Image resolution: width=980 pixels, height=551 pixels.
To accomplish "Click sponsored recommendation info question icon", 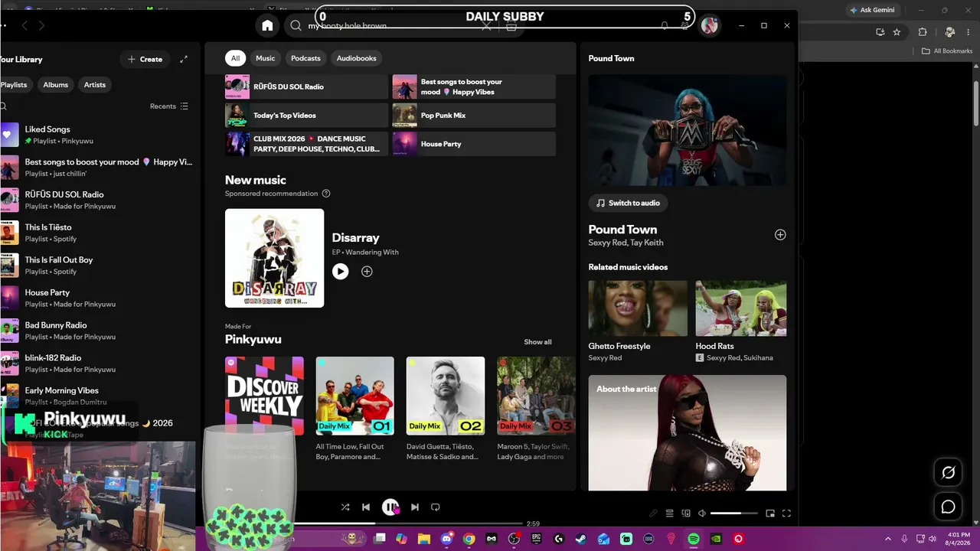I will 326,194.
